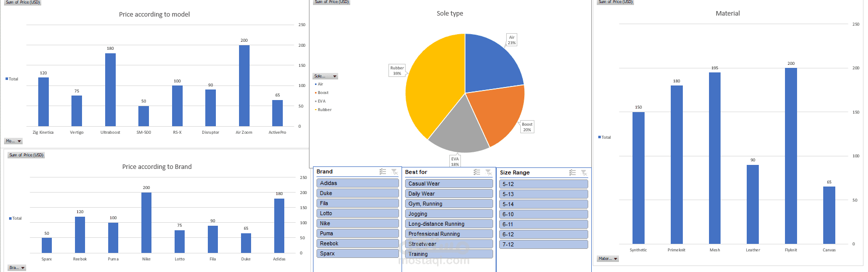Click the Boost 20% data label

point(527,127)
